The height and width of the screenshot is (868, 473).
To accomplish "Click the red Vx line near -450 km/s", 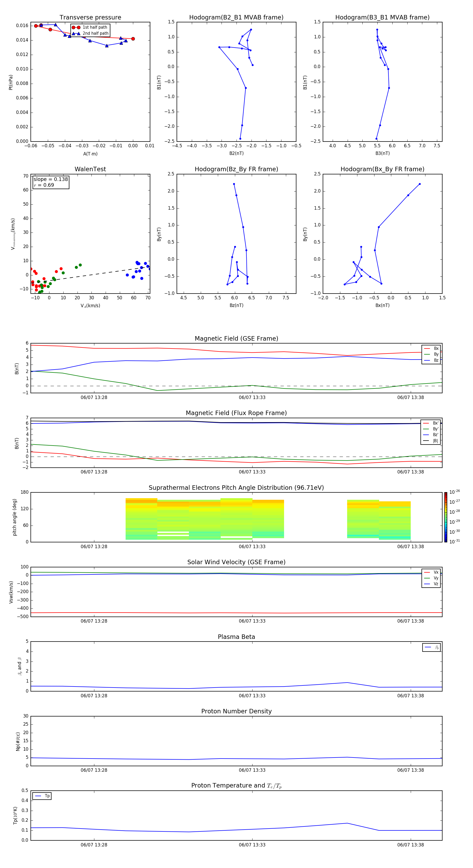I will (236, 613).
